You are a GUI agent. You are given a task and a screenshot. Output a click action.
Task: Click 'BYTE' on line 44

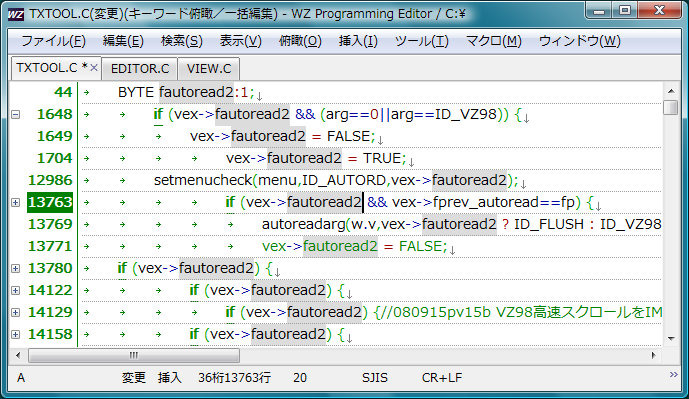pos(136,92)
